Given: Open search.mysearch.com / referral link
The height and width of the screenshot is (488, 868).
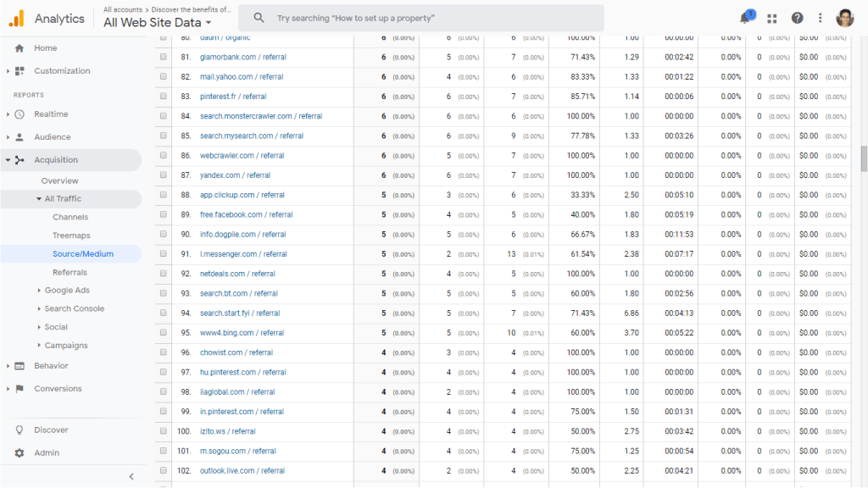Looking at the screenshot, I should 251,136.
